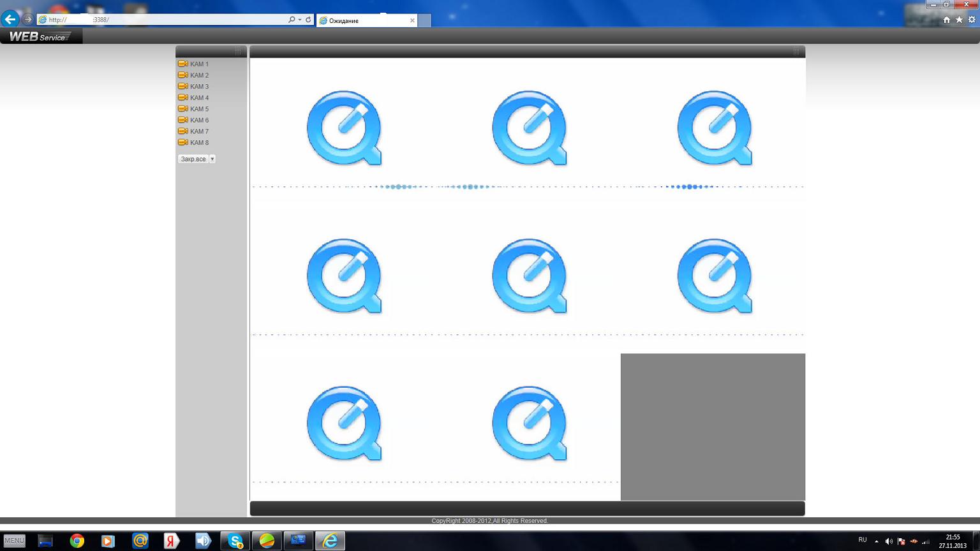Select the second row's middle QuickTime video cell
The height and width of the screenshot is (551, 980).
528,280
